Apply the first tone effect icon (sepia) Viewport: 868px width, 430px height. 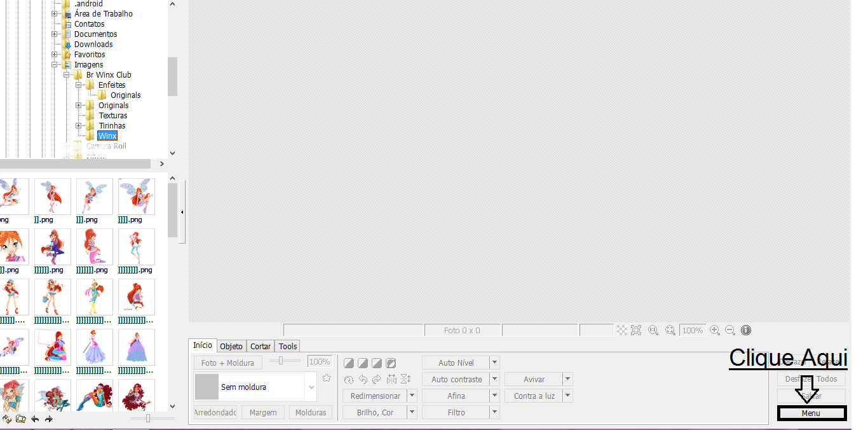tap(349, 363)
